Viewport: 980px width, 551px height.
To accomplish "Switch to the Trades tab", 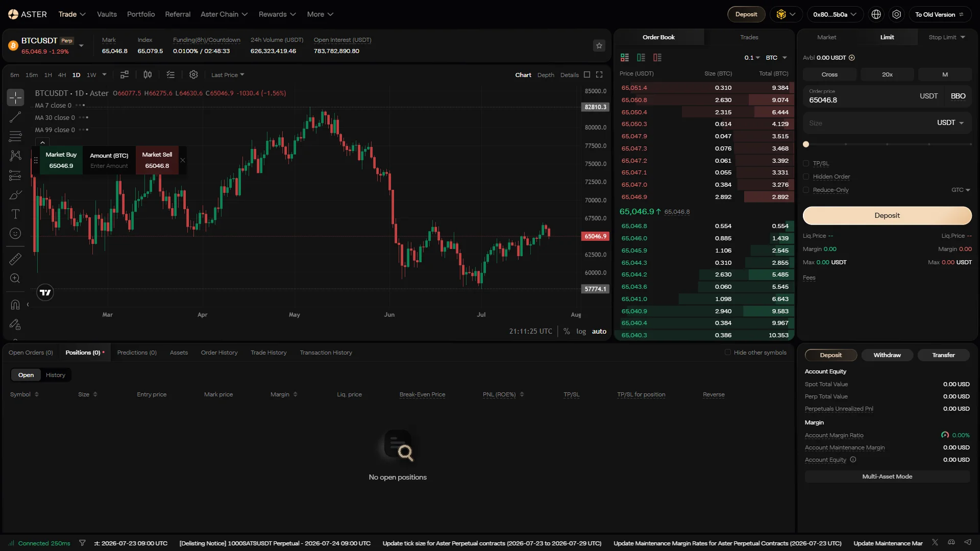I will point(749,37).
